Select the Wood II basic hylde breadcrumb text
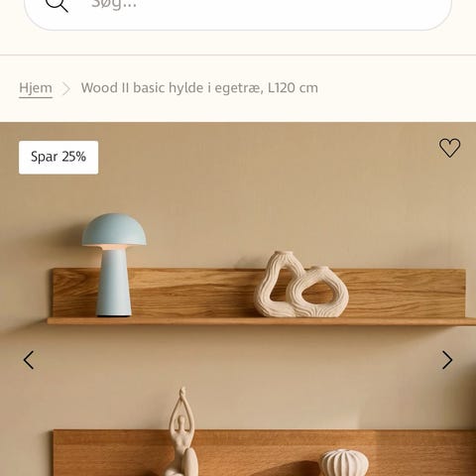 tap(199, 88)
